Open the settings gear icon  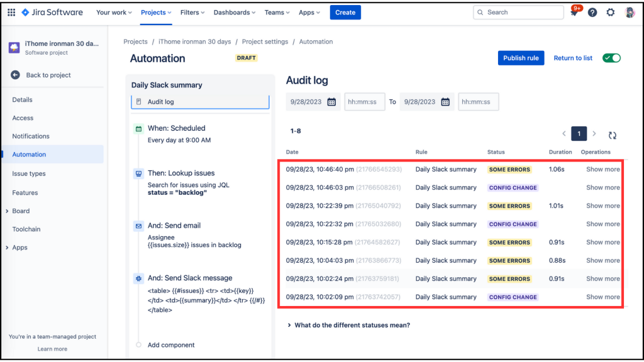611,13
